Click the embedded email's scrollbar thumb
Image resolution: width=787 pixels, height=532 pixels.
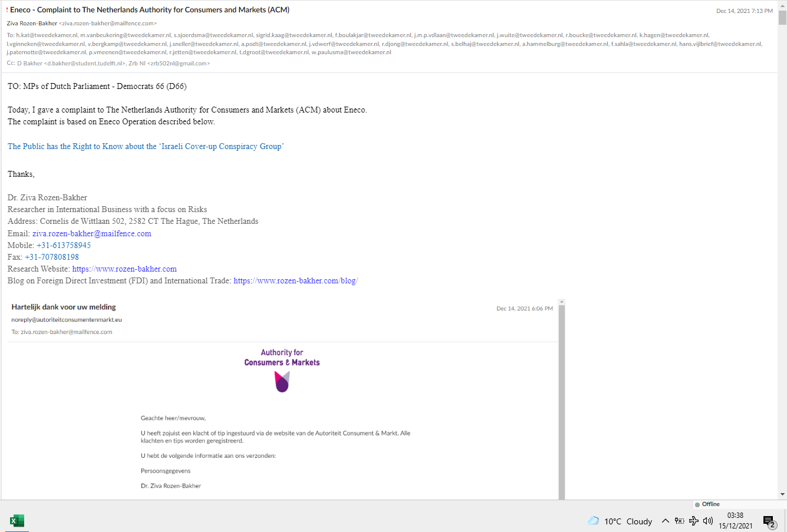coord(562,402)
